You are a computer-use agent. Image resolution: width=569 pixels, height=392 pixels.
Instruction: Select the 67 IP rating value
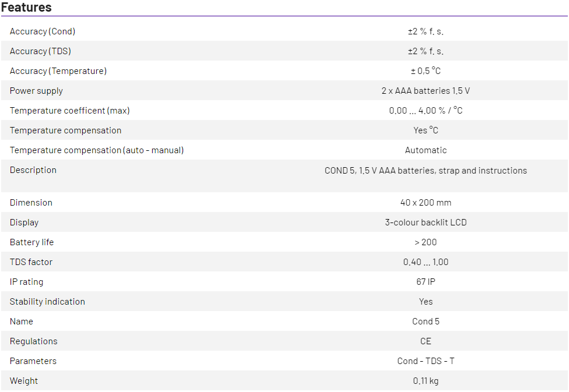click(x=426, y=282)
